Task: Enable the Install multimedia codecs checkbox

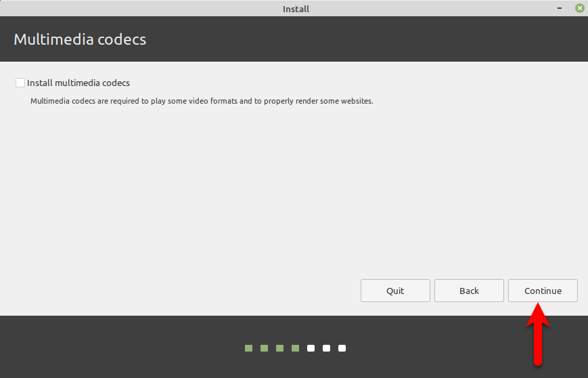Action: coord(20,83)
